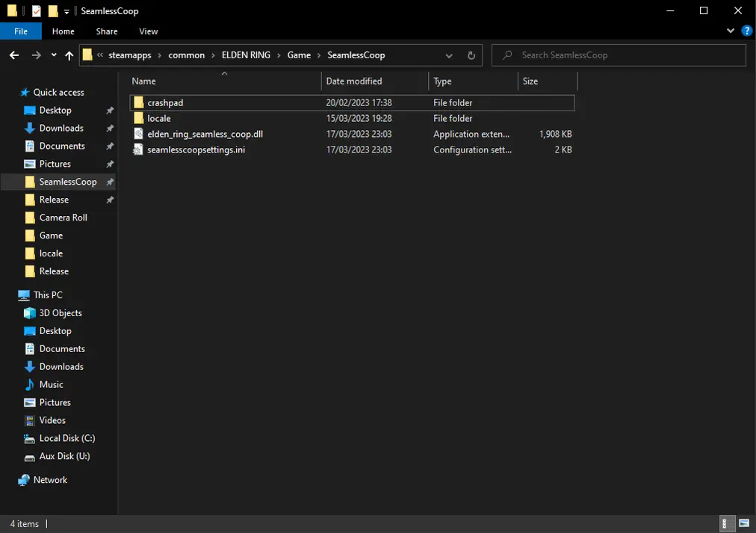Viewport: 756px width, 533px height.
Task: Click New folder quick access toolbar icon
Action: pyautogui.click(x=53, y=10)
